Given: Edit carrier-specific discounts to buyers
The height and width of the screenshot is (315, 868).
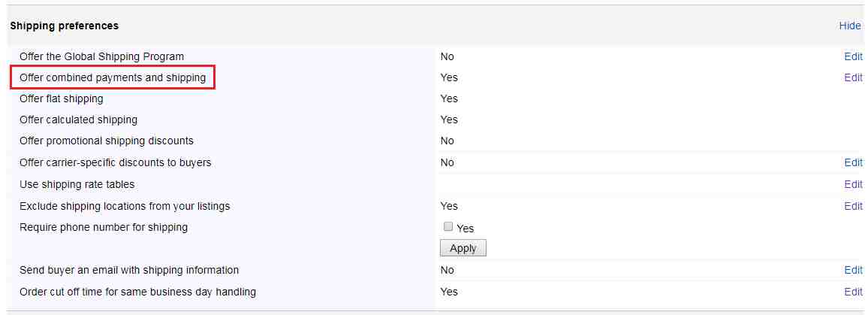Looking at the screenshot, I should [853, 162].
